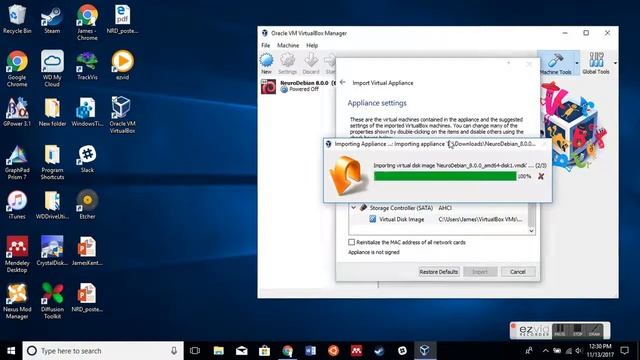Open the File menu
This screenshot has height=360, width=640.
pyautogui.click(x=266, y=45)
